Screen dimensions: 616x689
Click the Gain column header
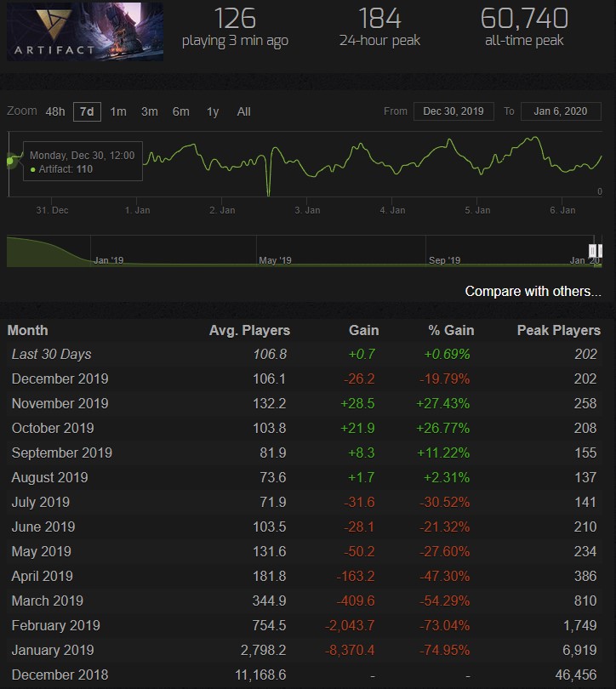(x=364, y=330)
